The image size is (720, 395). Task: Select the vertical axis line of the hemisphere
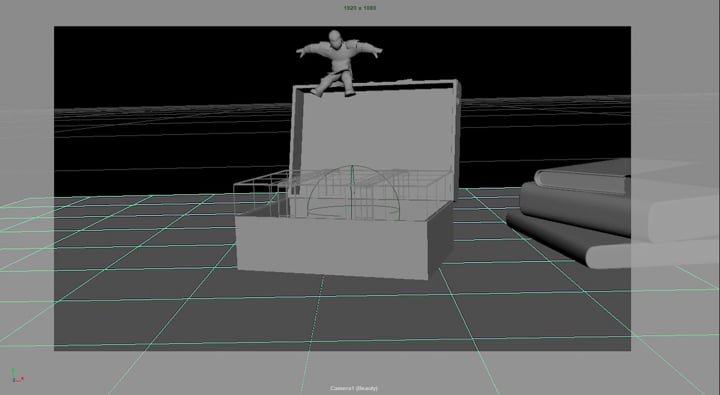click(352, 192)
